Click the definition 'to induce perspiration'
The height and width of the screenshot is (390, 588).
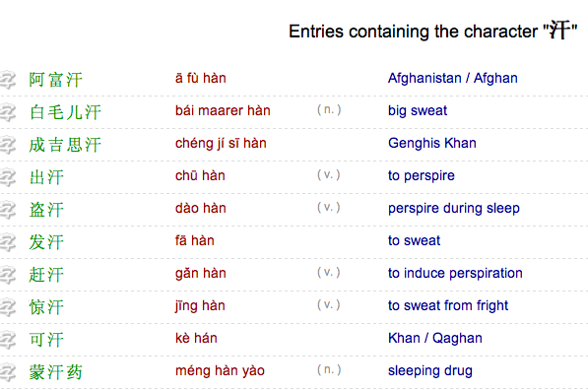click(x=455, y=274)
